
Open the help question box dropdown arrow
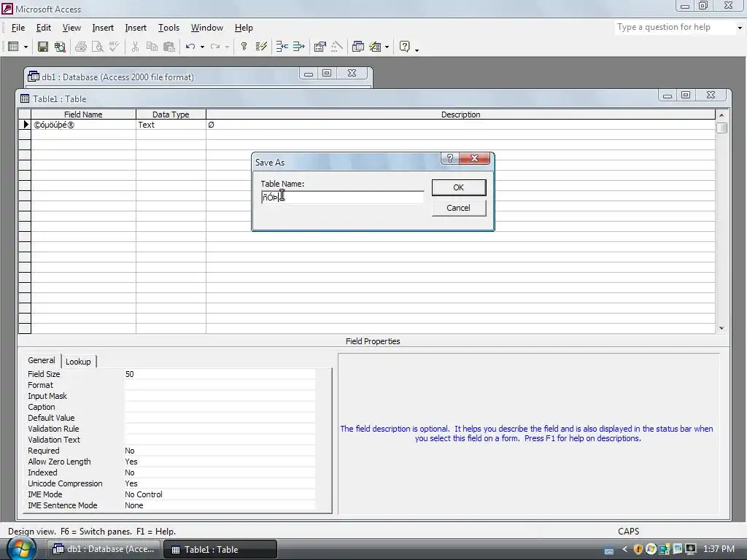click(740, 28)
